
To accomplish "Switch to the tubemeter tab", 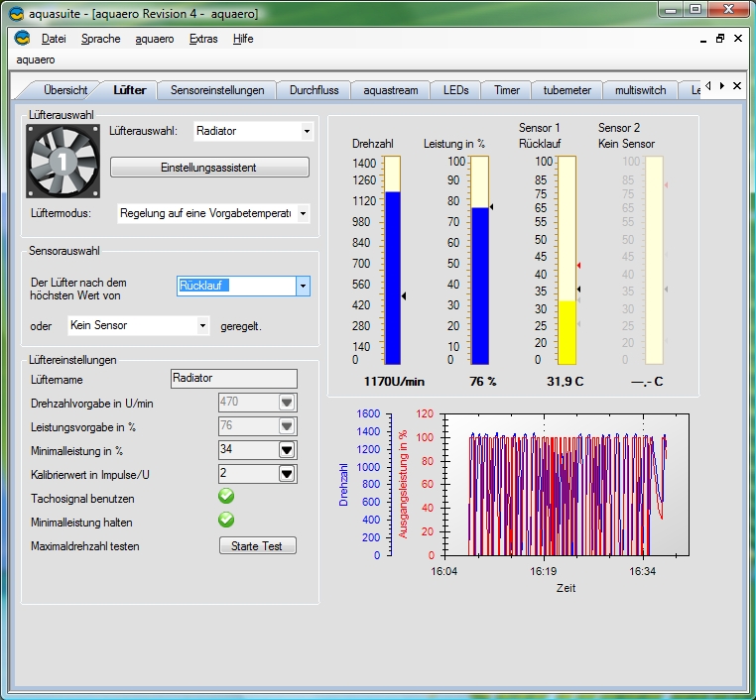I will (567, 90).
